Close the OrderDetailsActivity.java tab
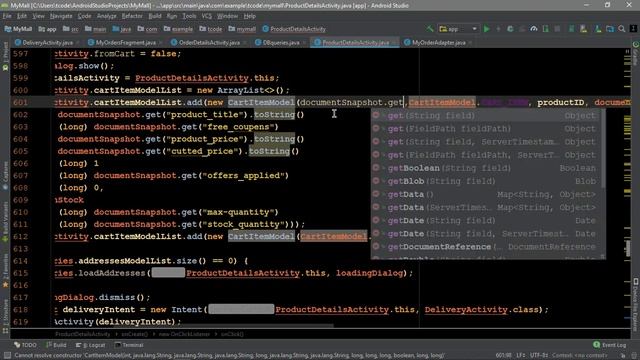Screen dimensions: 640x360 244,42
